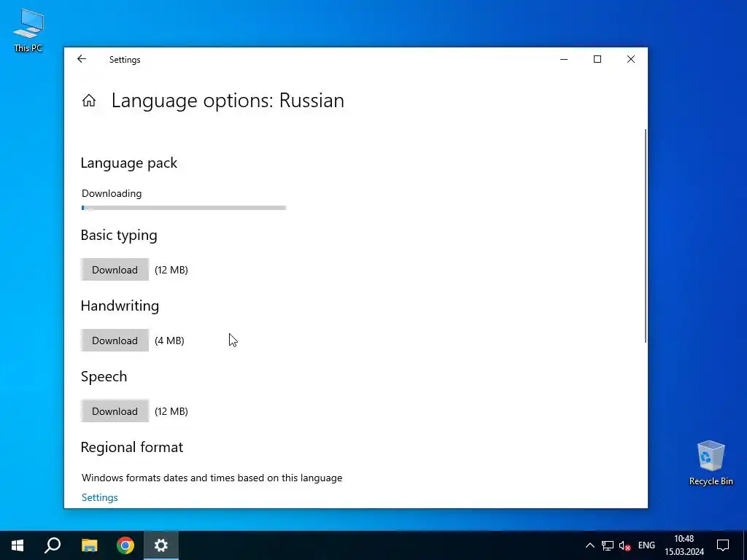Download the Speech feature
747x560 pixels.
(115, 411)
